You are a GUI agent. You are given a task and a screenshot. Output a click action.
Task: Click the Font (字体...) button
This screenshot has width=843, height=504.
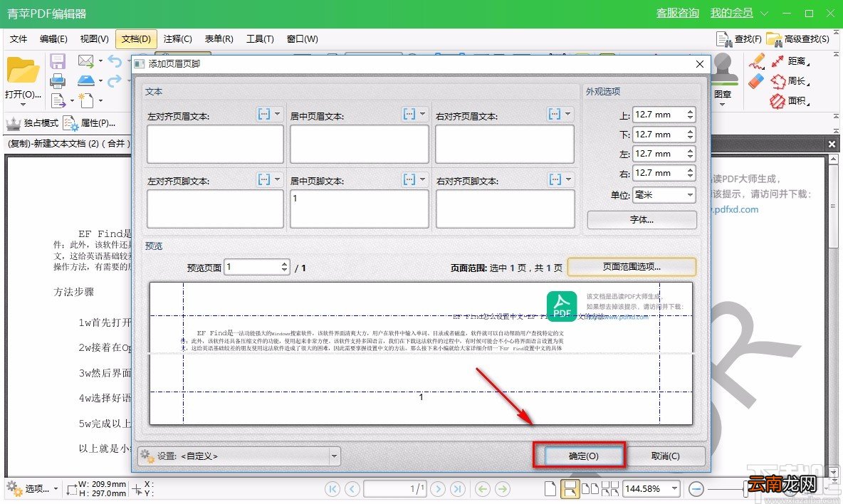(x=642, y=220)
